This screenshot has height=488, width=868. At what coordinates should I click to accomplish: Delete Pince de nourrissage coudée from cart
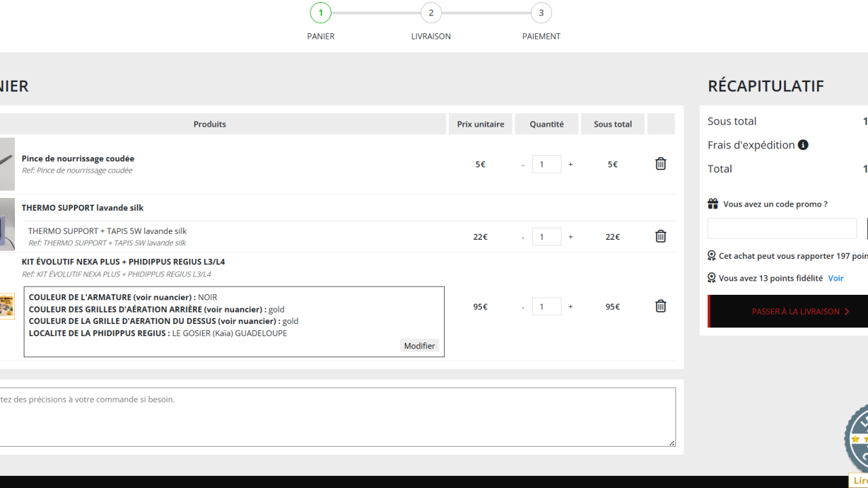[660, 163]
